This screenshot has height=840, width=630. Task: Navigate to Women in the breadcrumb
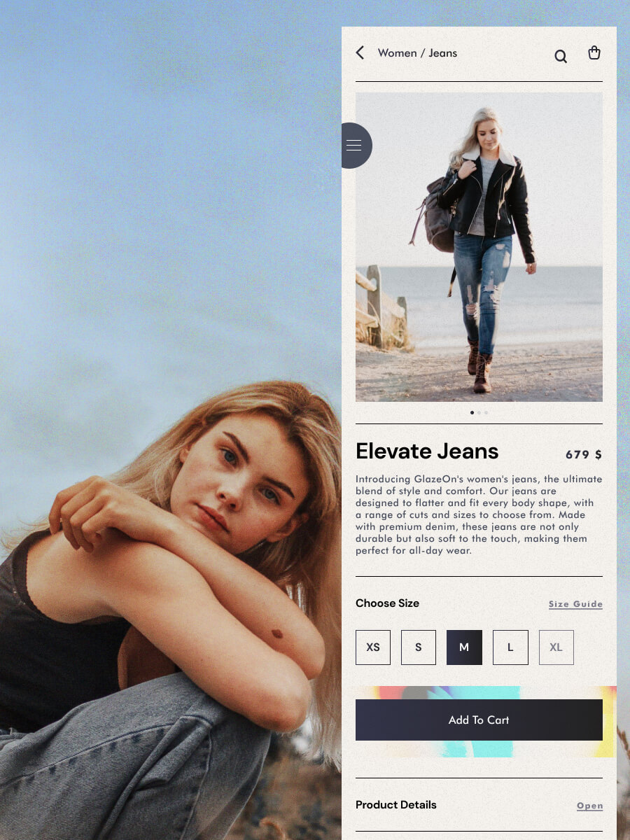pos(397,53)
